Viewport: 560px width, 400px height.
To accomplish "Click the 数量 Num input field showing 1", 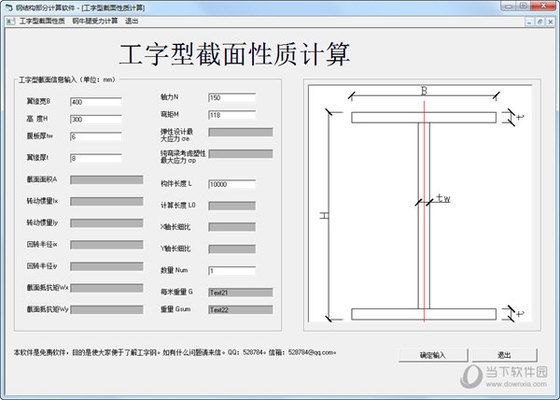I will (232, 271).
